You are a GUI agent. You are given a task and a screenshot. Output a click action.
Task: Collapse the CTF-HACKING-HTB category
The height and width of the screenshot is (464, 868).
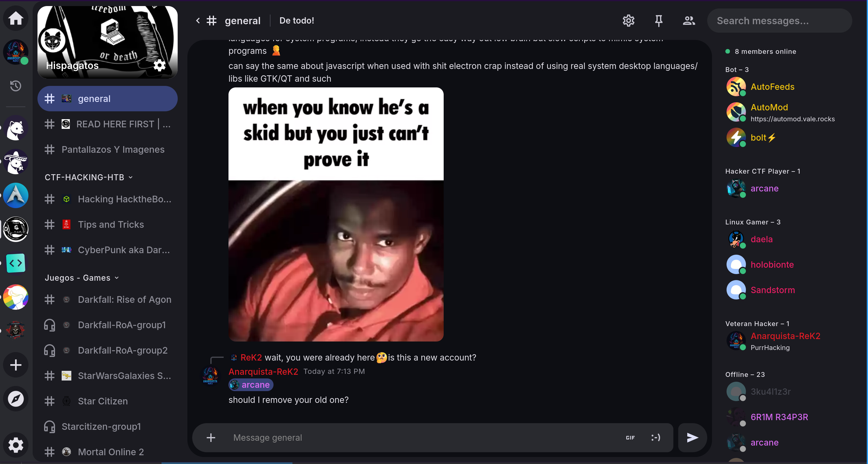(89, 177)
